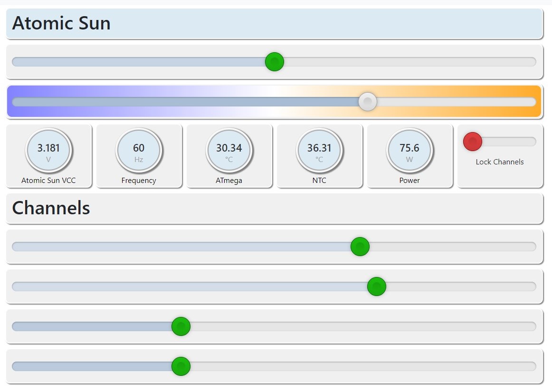Image resolution: width=552 pixels, height=392 pixels.
Task: Click the ATmega label text
Action: point(229,181)
